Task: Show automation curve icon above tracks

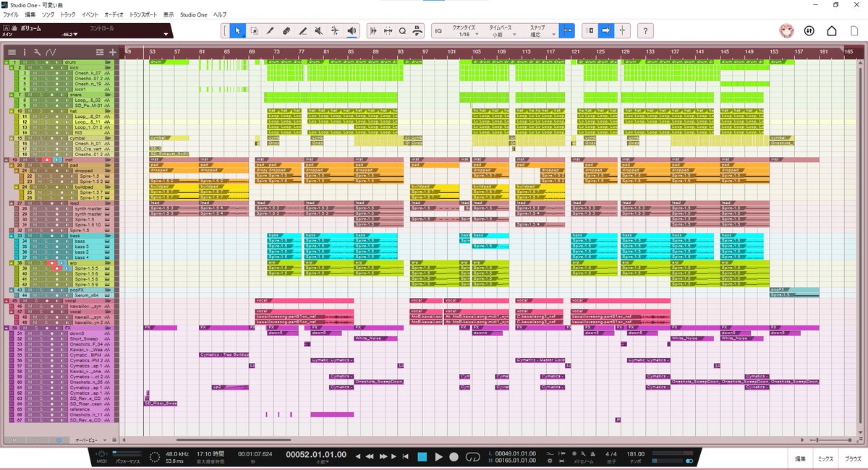Action: coord(51,52)
